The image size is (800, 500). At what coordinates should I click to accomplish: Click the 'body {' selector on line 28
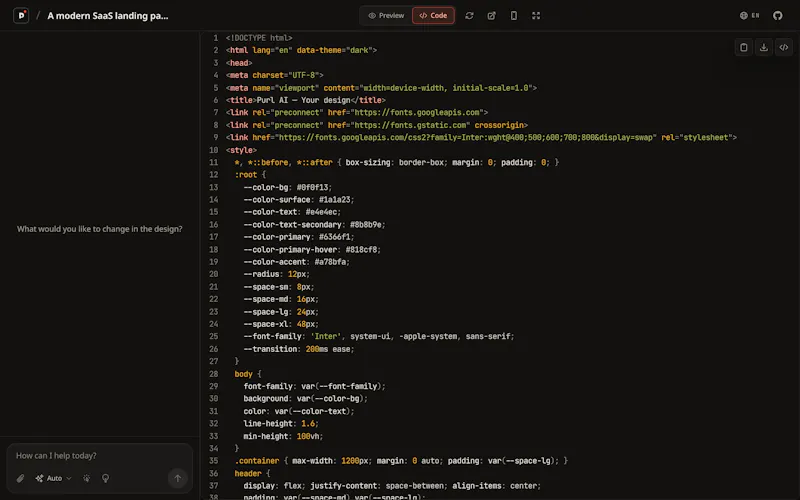[x=248, y=374]
